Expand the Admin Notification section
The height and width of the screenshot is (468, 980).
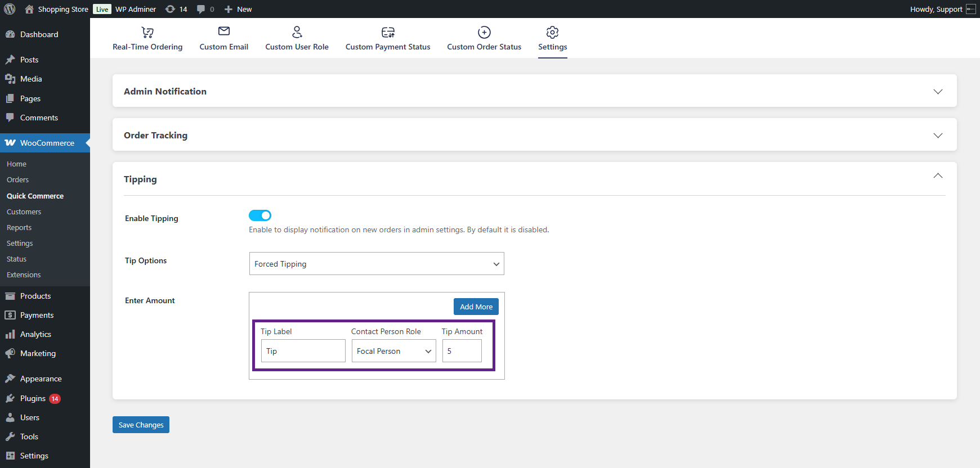click(937, 92)
